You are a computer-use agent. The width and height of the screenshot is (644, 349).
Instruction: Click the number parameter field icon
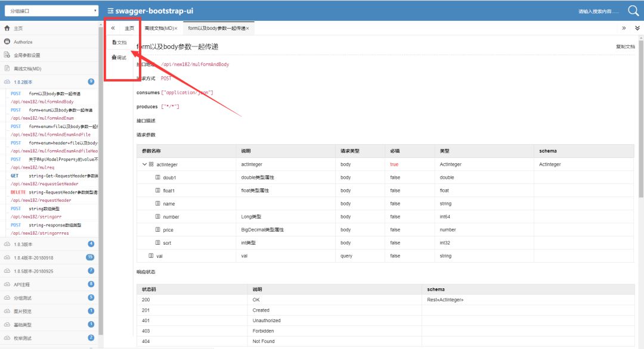coord(157,217)
